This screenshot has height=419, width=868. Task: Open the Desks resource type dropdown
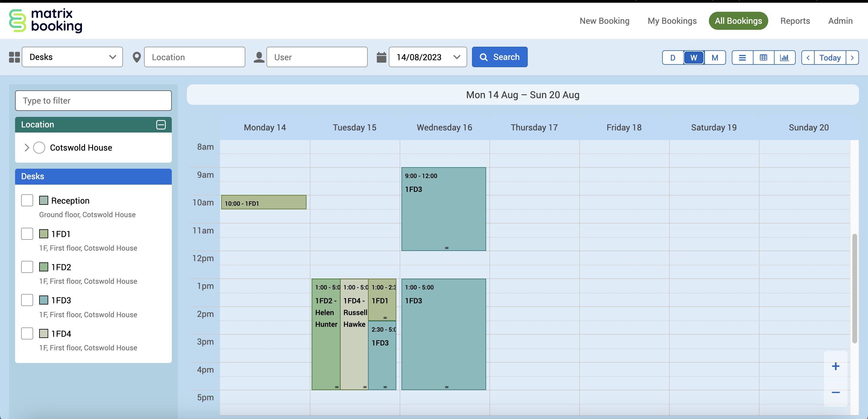(72, 57)
